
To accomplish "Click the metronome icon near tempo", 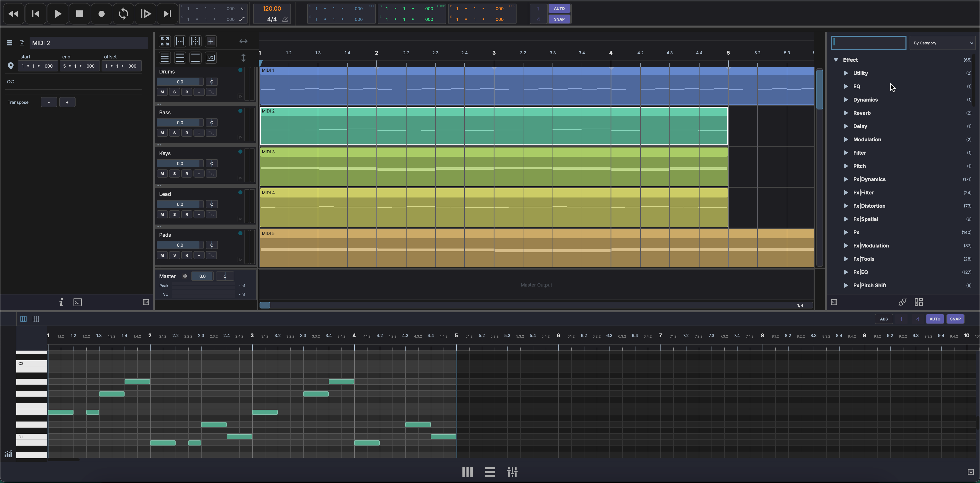I will pos(285,19).
